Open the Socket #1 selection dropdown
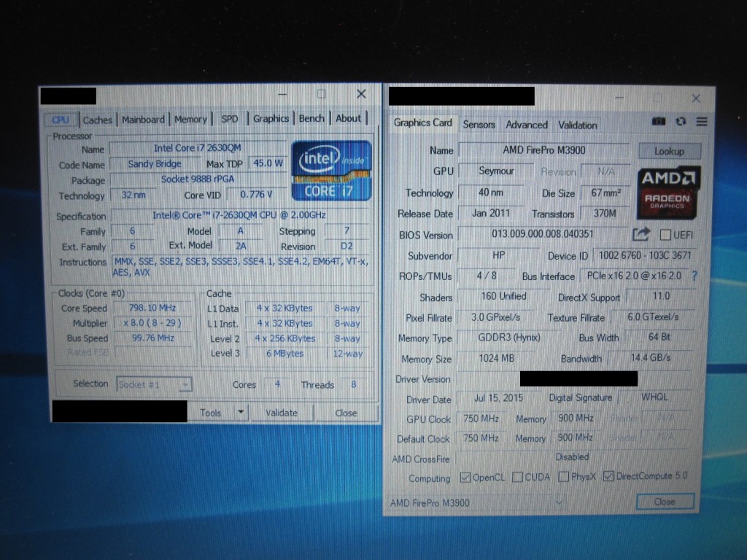747x560 pixels. pos(154,384)
